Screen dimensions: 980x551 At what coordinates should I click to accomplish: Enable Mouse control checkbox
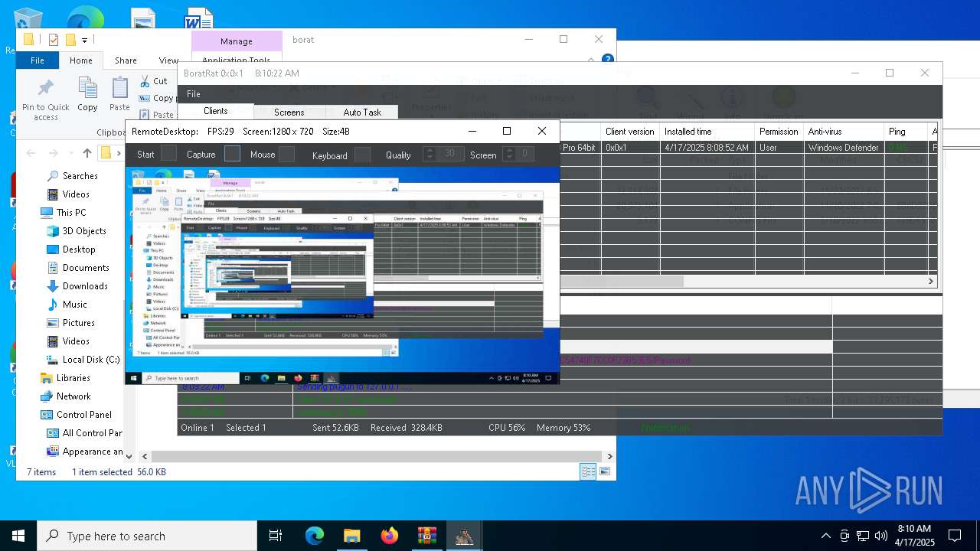point(286,154)
